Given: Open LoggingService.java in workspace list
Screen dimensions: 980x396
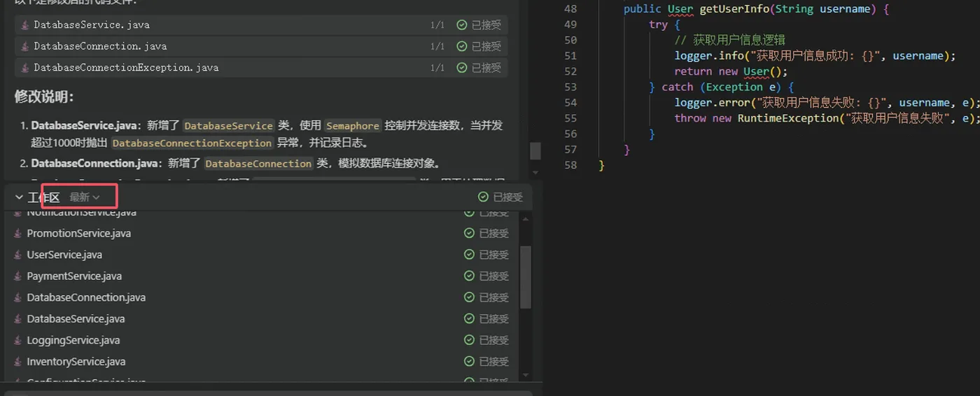Looking at the screenshot, I should (x=73, y=340).
